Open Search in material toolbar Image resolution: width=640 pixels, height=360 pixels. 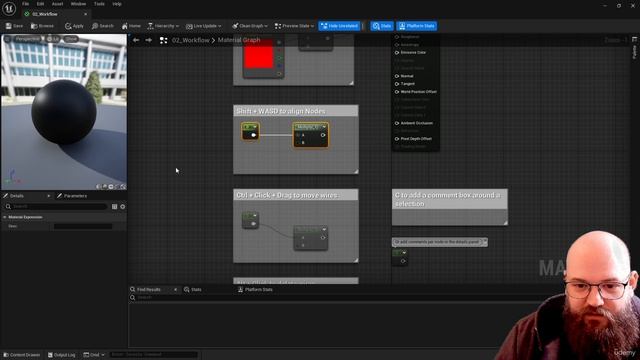tap(102, 26)
